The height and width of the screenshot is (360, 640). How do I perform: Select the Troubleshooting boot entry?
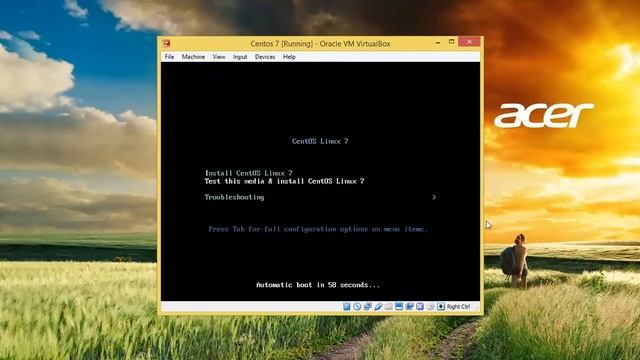pyautogui.click(x=234, y=197)
